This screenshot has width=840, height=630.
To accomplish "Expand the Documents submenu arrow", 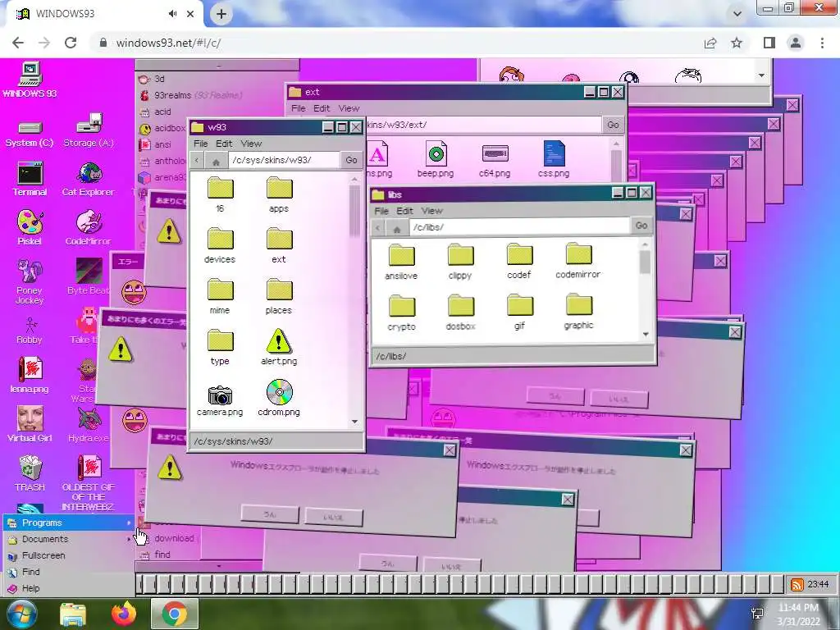I will pyautogui.click(x=129, y=540).
